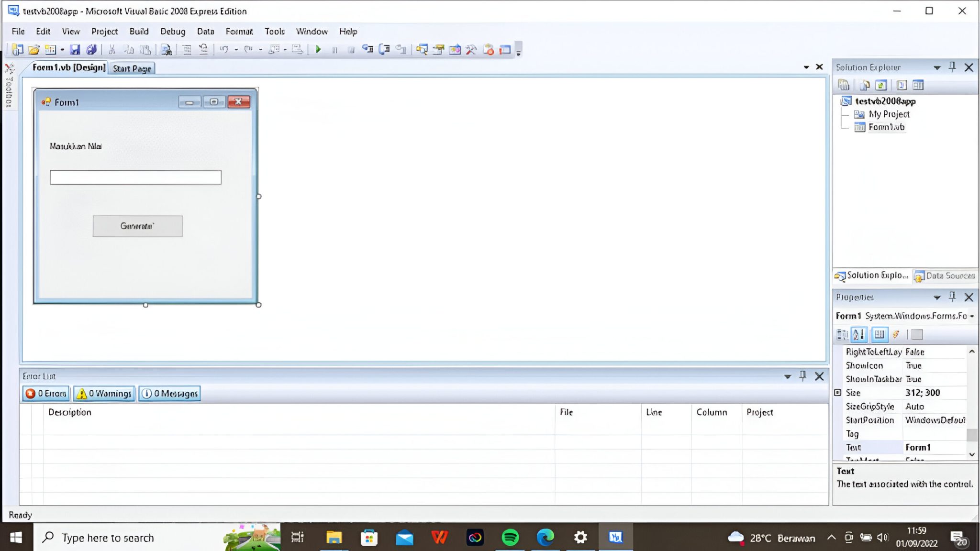Save All using the toolbar disk icon
This screenshot has height=551, width=980.
(x=92, y=49)
